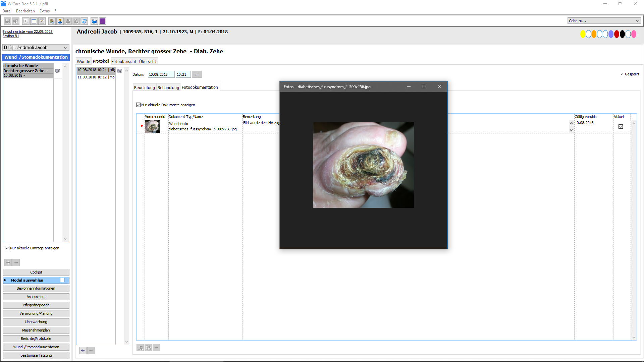Toggle checkbox in Modul auswählen bar
Screen dimensions: 644x362
[62, 280]
